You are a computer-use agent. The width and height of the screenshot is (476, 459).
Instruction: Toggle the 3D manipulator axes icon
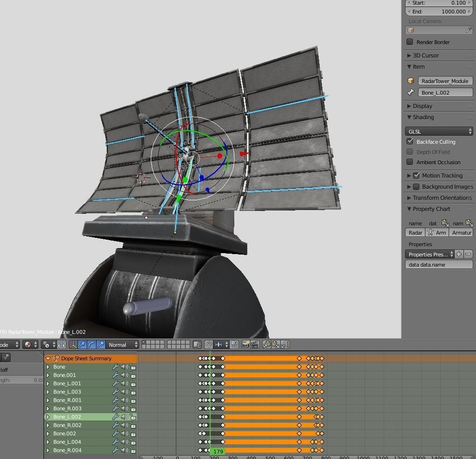[x=73, y=344]
